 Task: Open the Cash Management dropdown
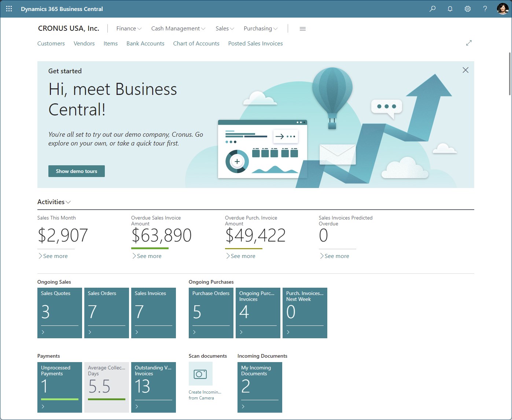178,28
